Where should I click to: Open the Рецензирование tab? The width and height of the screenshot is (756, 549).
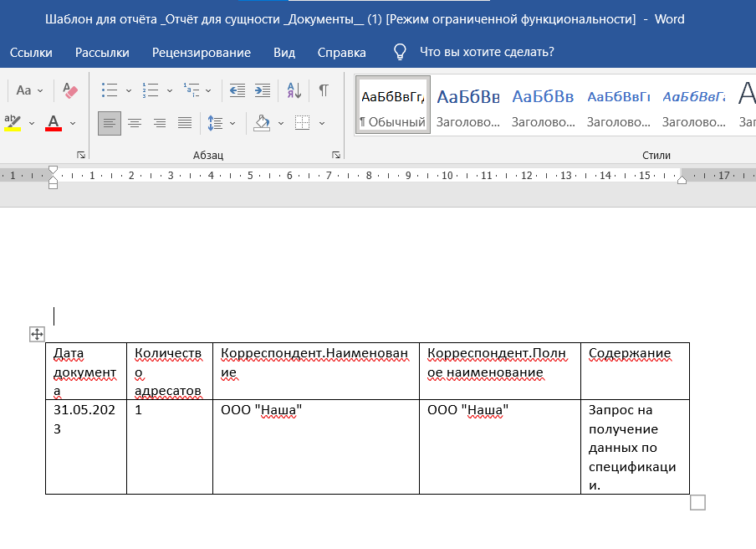[x=201, y=53]
